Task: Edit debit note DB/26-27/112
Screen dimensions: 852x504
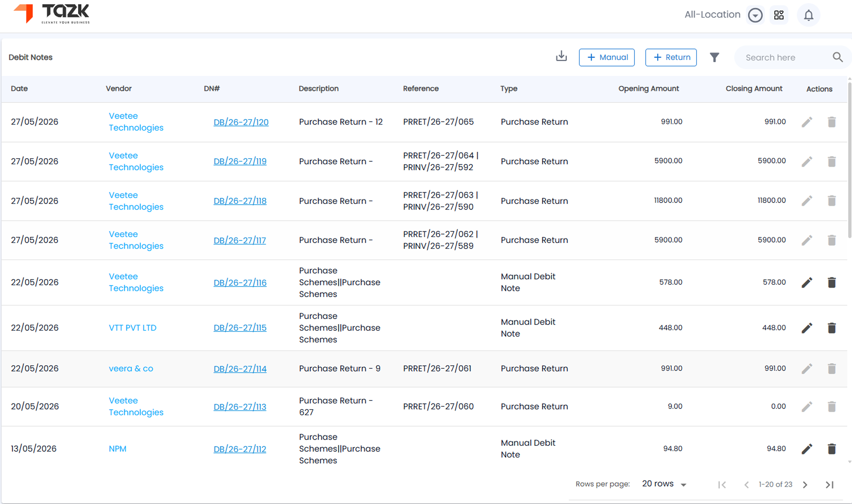Action: click(x=807, y=449)
